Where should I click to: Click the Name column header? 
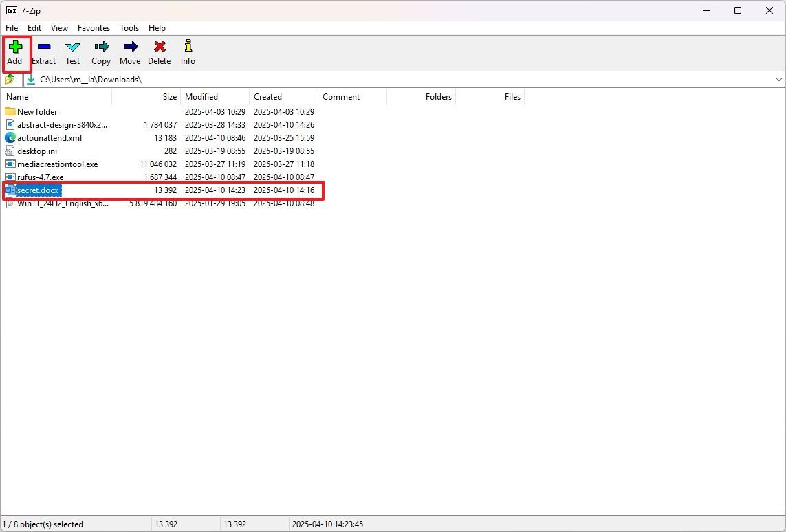tap(17, 96)
